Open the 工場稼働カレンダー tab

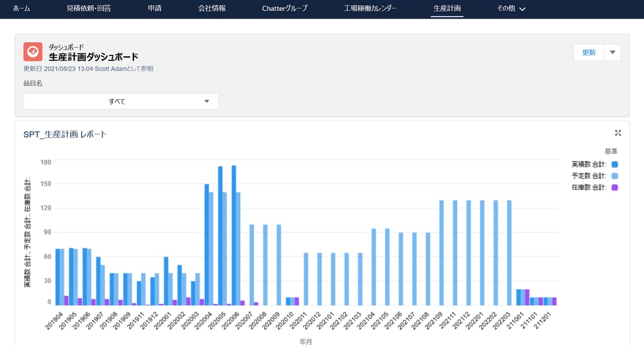click(370, 9)
